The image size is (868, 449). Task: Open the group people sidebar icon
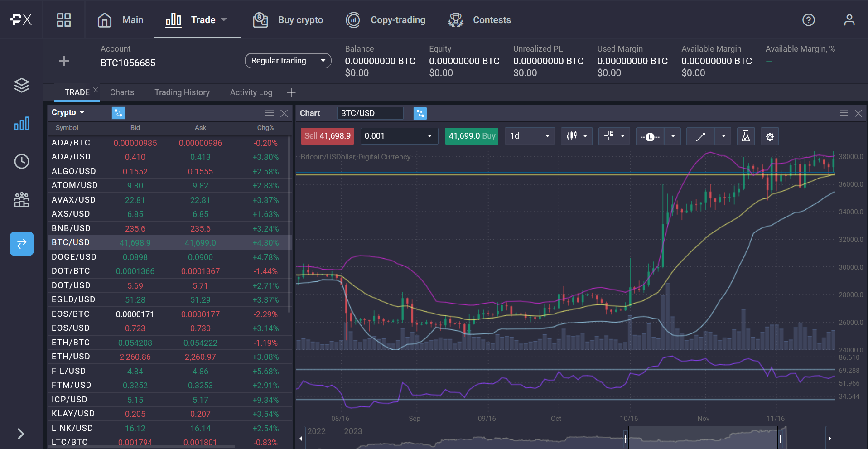pyautogui.click(x=22, y=199)
